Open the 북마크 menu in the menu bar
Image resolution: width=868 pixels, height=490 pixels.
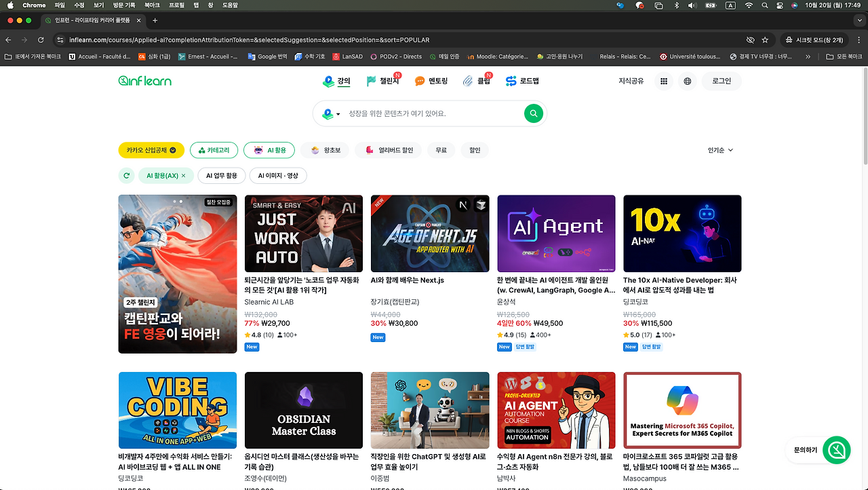[x=152, y=5]
